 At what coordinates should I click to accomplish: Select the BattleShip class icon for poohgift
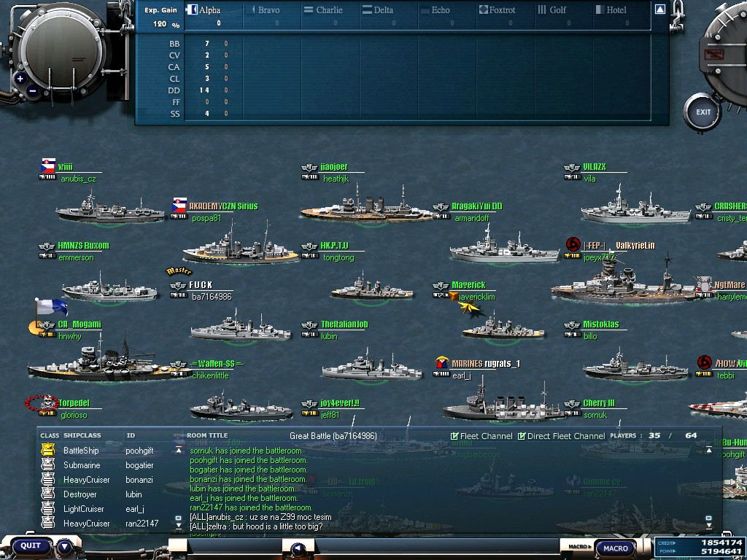[47, 450]
